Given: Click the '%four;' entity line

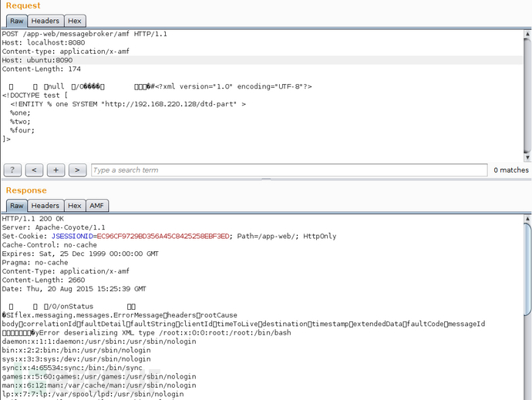Looking at the screenshot, I should tap(22, 130).
